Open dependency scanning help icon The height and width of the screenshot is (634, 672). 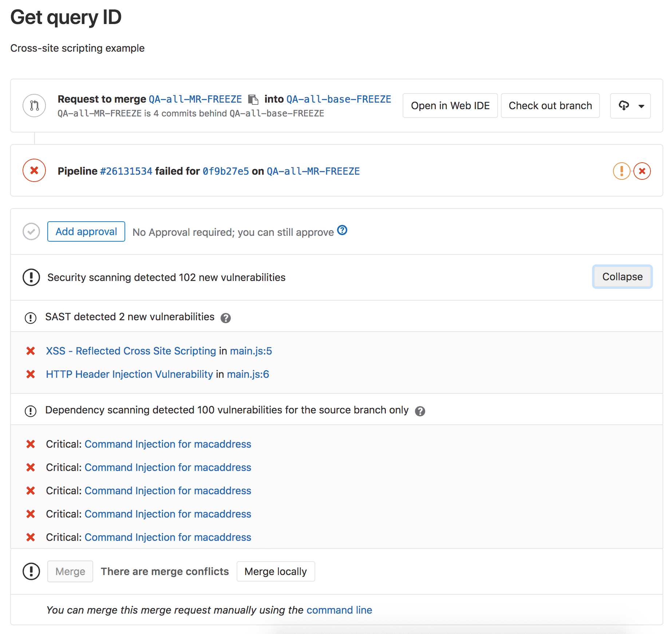pos(421,411)
